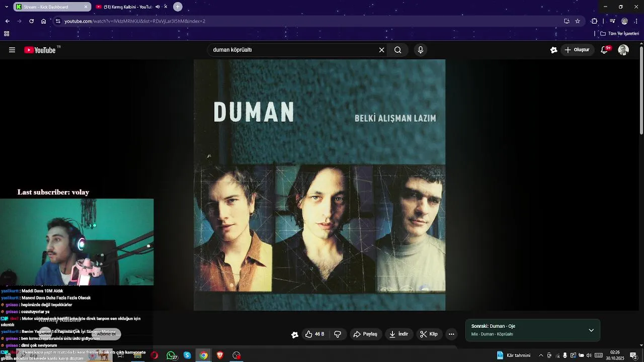
Task: Open Opera browser from the taskbar
Action: click(x=154, y=355)
